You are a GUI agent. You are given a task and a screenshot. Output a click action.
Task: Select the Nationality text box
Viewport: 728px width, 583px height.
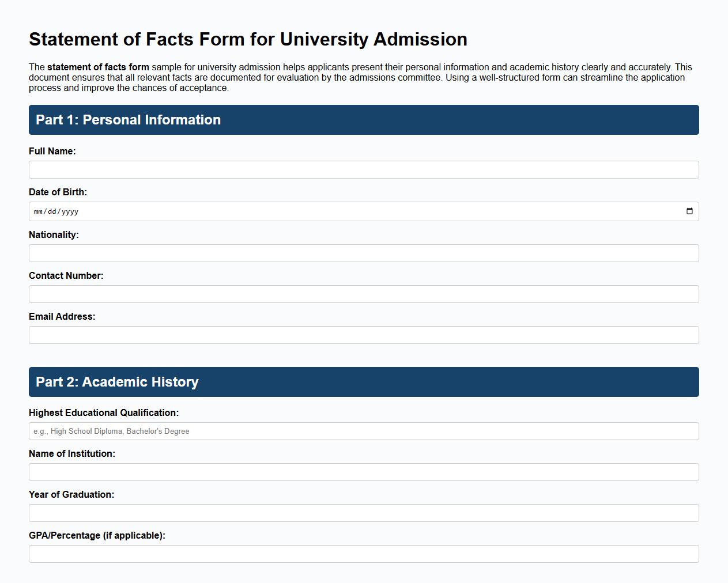(363, 253)
